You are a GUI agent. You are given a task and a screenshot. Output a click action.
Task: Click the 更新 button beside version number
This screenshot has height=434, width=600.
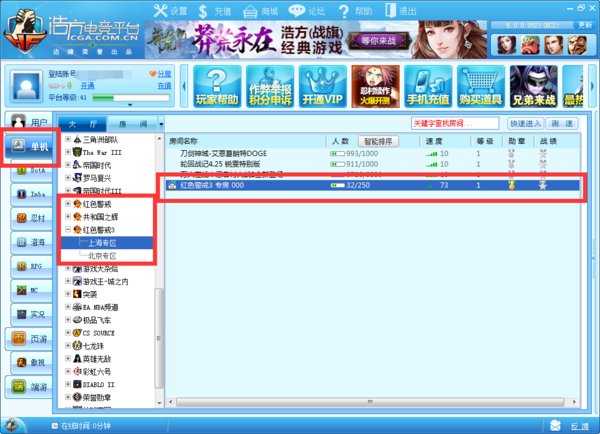(585, 25)
